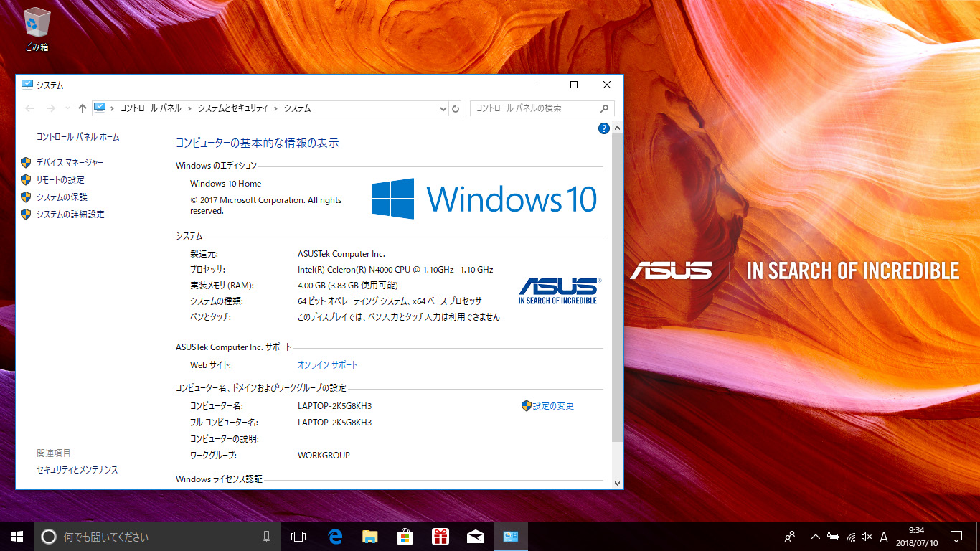
Task: Click Windows 10 Home edition text
Action: [x=226, y=184]
